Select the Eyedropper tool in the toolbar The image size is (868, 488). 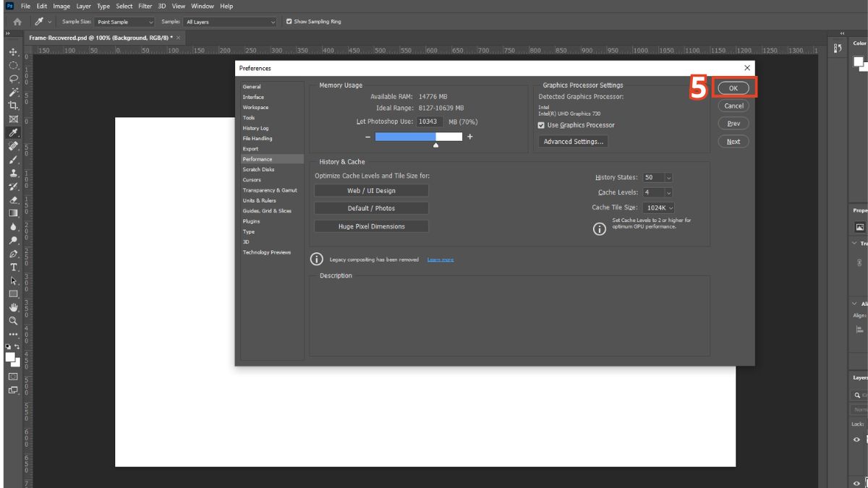pyautogui.click(x=13, y=133)
